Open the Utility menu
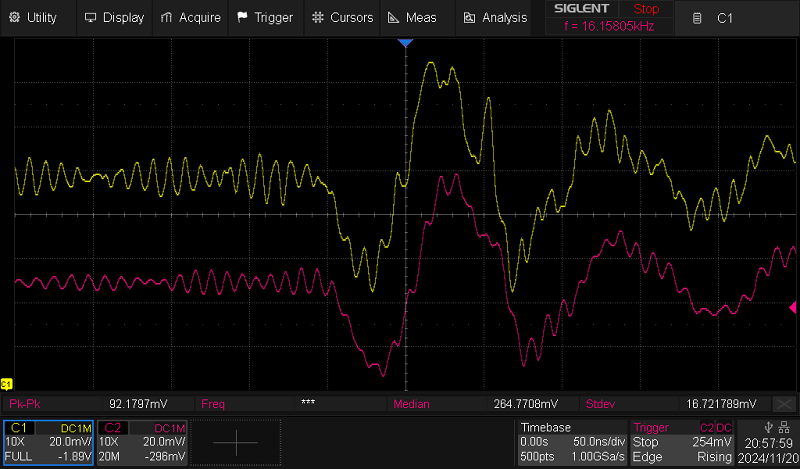The width and height of the screenshot is (800, 469). [33, 17]
